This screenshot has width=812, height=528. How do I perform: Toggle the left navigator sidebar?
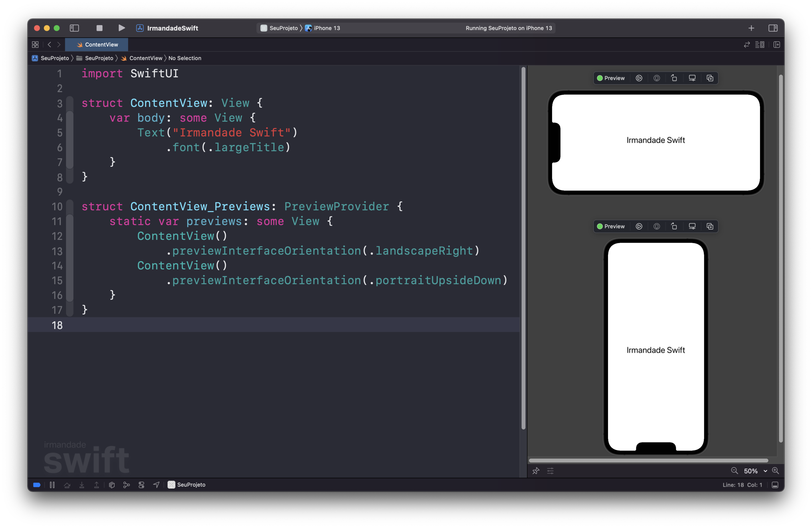74,28
